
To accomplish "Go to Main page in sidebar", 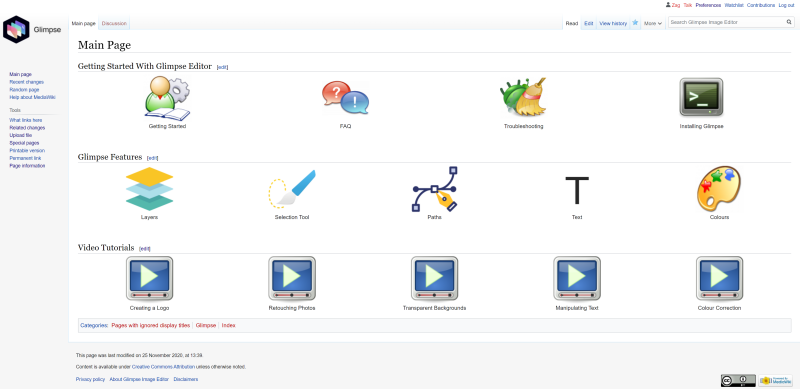I will [x=20, y=75].
